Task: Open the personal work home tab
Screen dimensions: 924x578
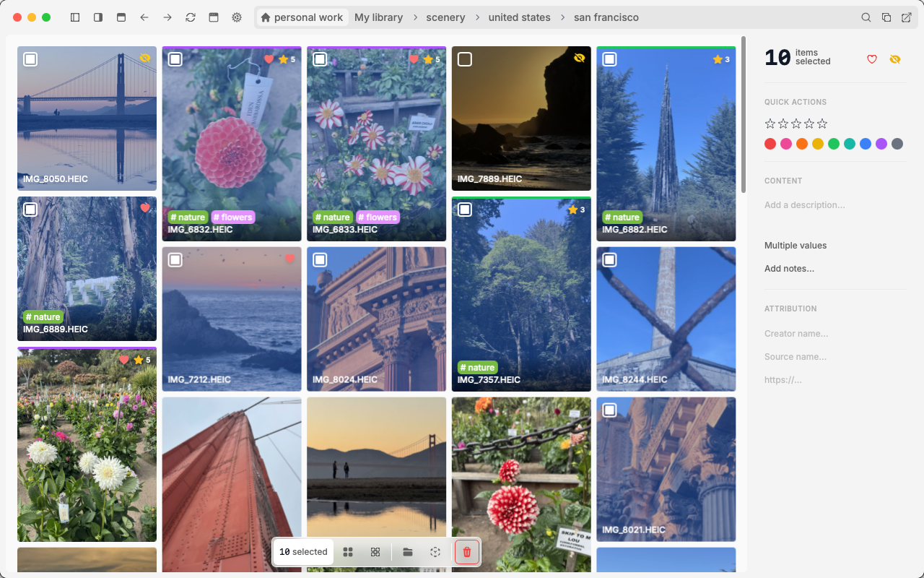Action: pyautogui.click(x=302, y=17)
